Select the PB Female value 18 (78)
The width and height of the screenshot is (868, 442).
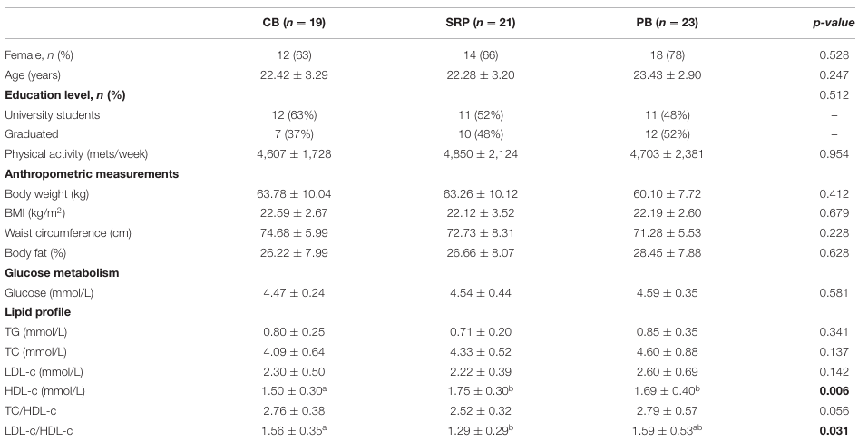coord(649,56)
